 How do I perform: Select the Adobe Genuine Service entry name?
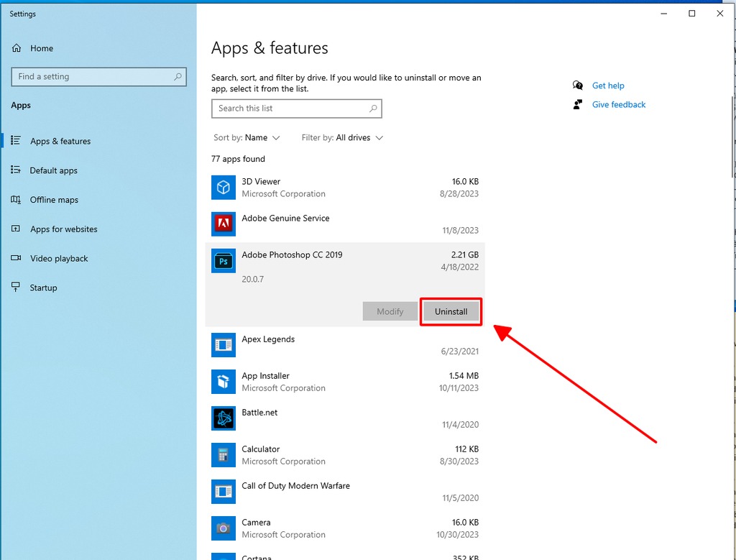(x=285, y=218)
